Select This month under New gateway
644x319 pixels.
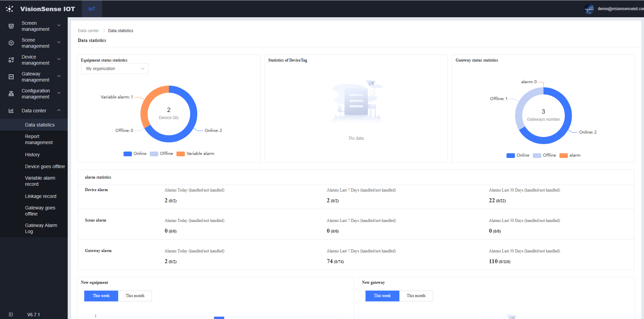pyautogui.click(x=416, y=296)
